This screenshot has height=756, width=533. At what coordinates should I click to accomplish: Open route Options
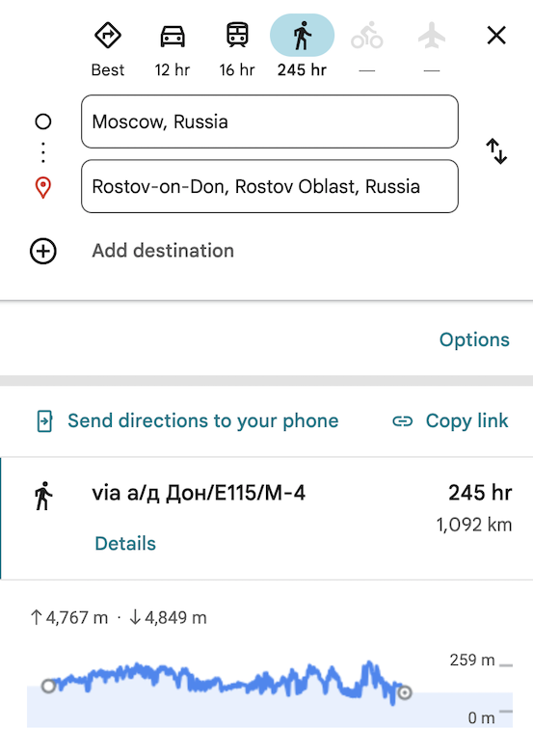click(474, 339)
